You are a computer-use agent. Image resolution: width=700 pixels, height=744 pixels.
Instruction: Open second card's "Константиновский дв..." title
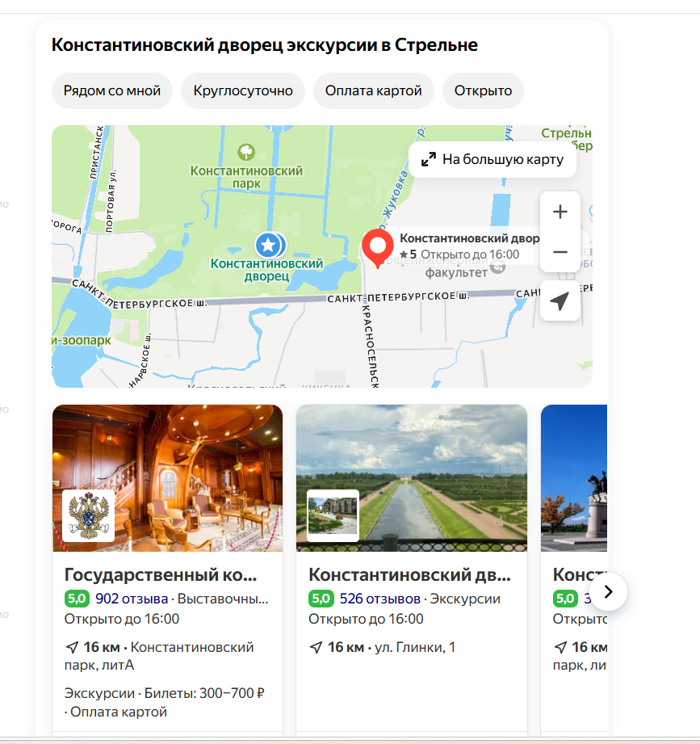coord(409,575)
